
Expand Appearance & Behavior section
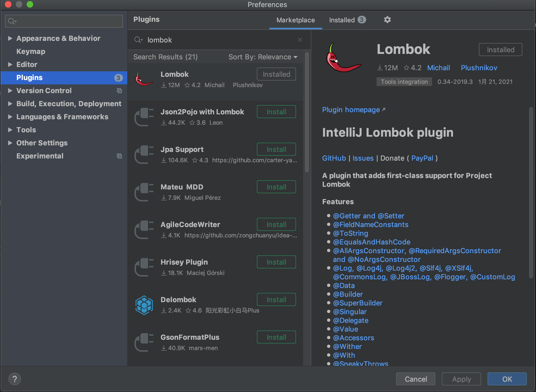[10, 38]
